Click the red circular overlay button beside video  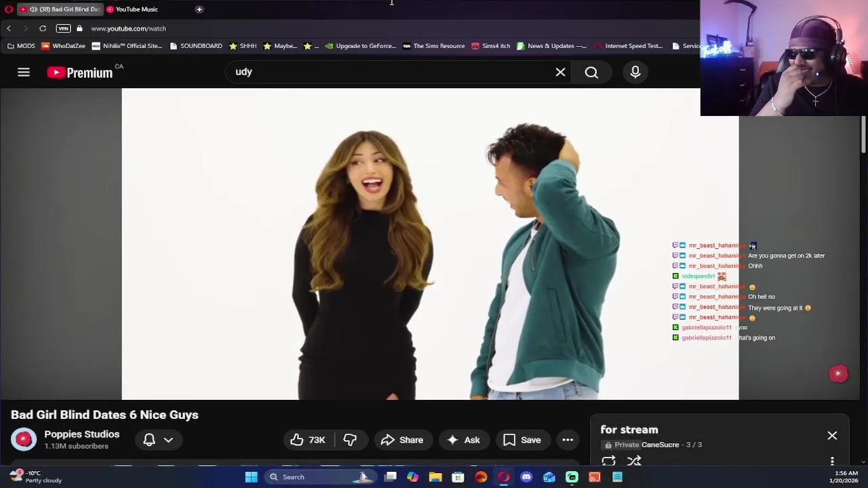(x=838, y=373)
